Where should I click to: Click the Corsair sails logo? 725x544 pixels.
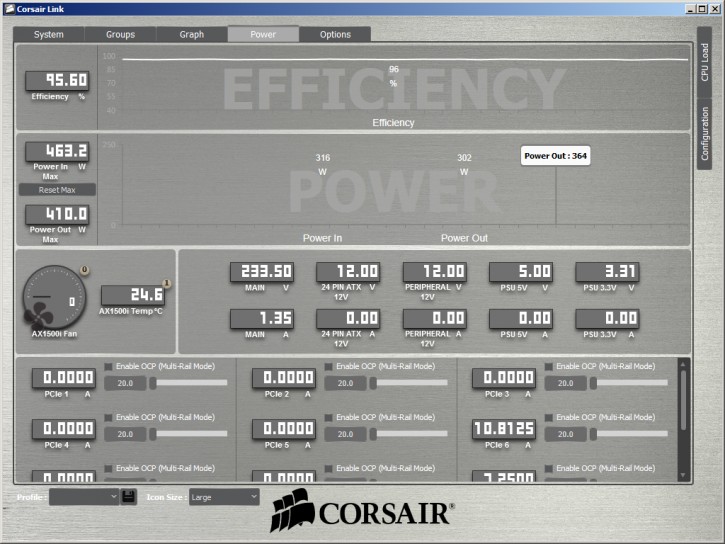click(292, 510)
